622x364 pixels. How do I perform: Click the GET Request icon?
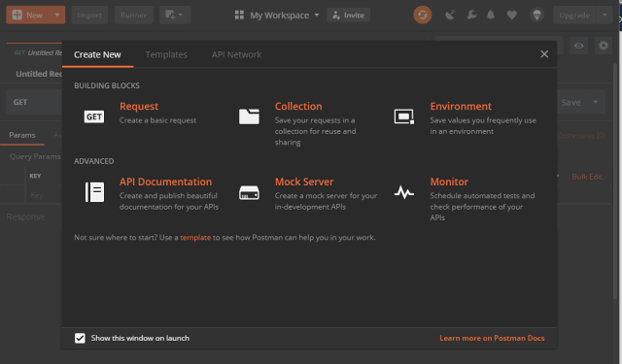[x=94, y=116]
